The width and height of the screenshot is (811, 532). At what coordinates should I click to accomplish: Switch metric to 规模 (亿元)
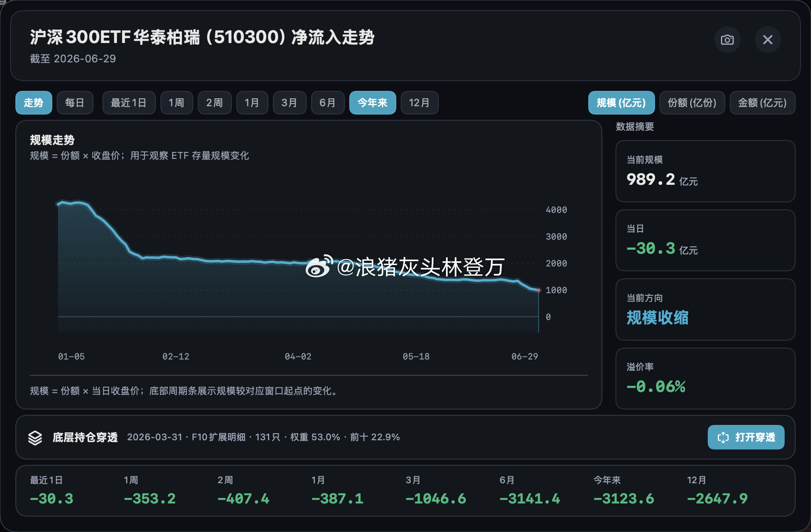[621, 103]
